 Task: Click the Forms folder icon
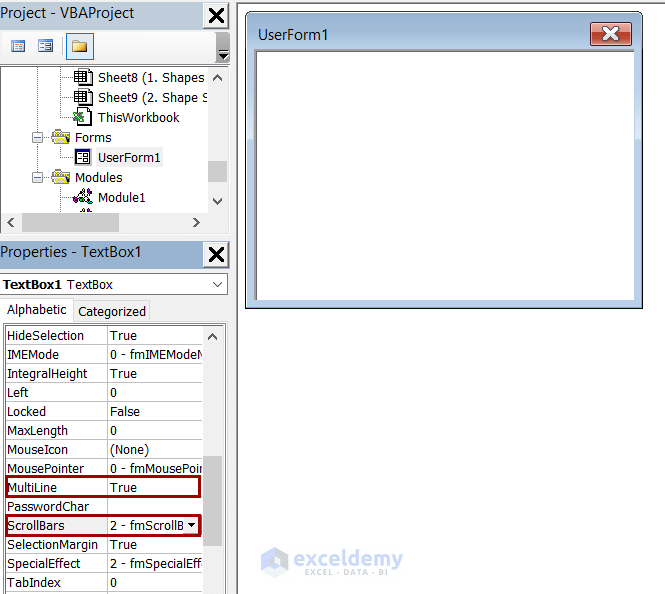tap(61, 137)
